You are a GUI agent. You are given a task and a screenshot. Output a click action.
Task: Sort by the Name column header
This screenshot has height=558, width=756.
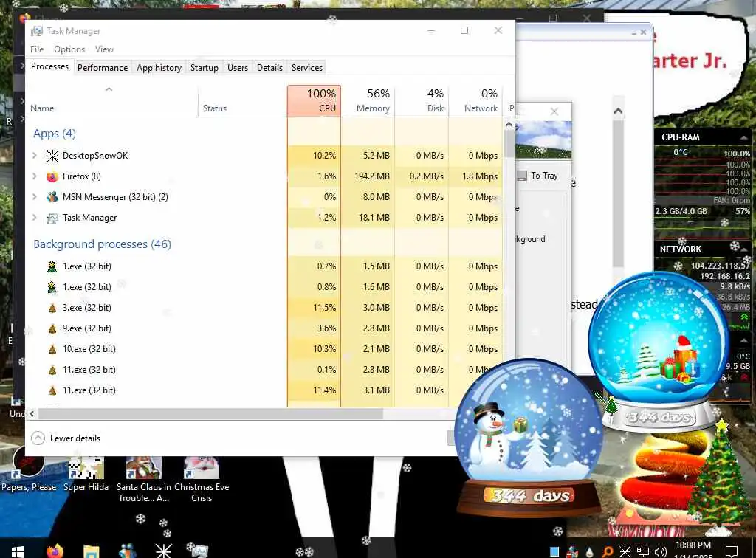112,101
